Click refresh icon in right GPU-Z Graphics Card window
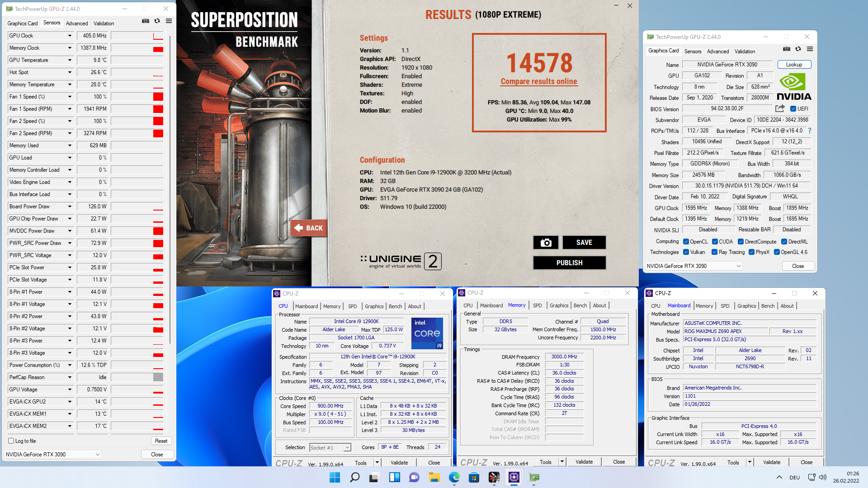 798,49
